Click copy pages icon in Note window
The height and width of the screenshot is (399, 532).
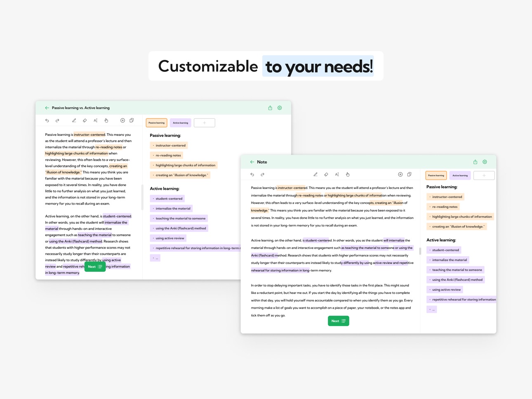click(409, 175)
